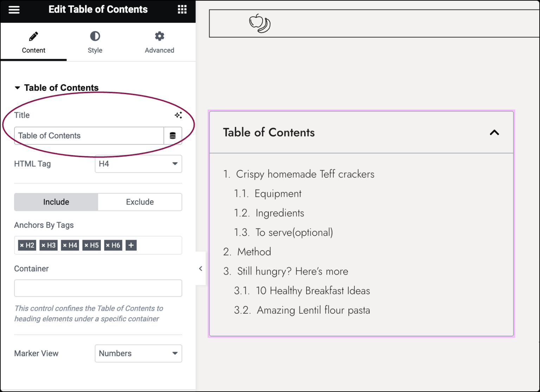This screenshot has height=392, width=540.
Task: Switch to the Advanced tab
Action: [x=159, y=42]
